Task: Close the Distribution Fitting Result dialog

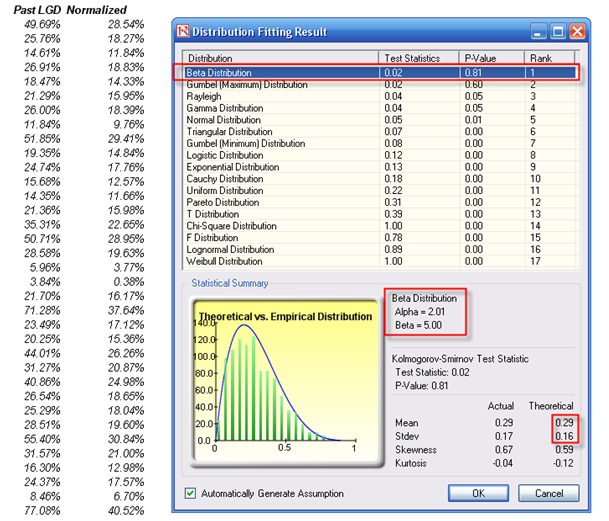Action: [578, 31]
